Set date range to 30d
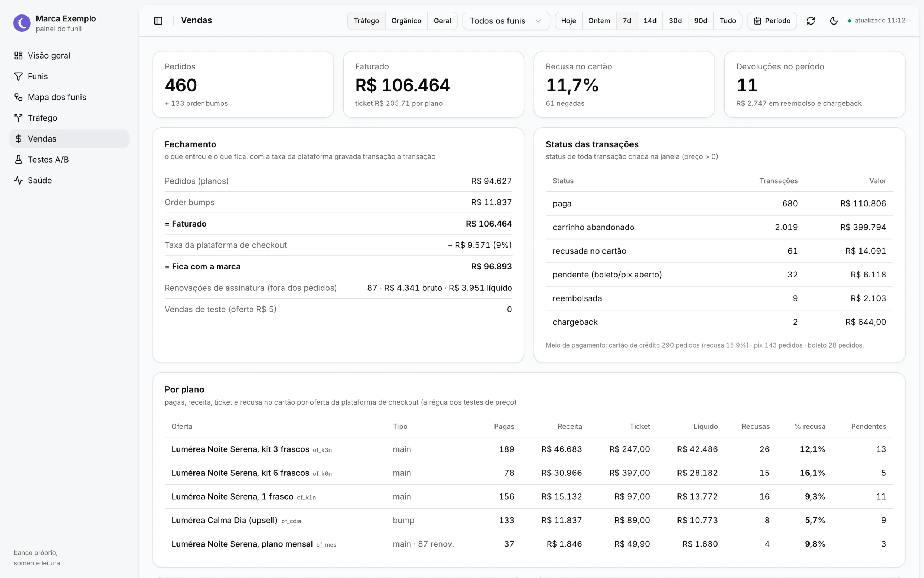The image size is (924, 578). click(675, 21)
